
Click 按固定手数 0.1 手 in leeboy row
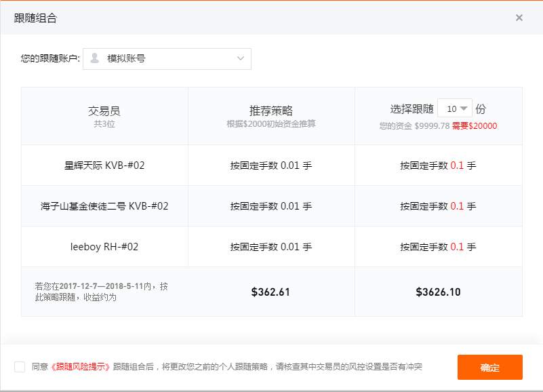coord(438,246)
